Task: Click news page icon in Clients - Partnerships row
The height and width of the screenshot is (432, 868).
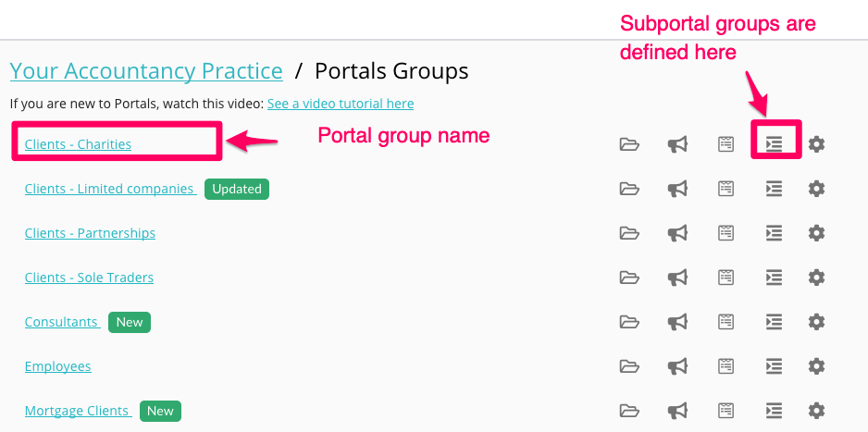Action: coord(726,233)
